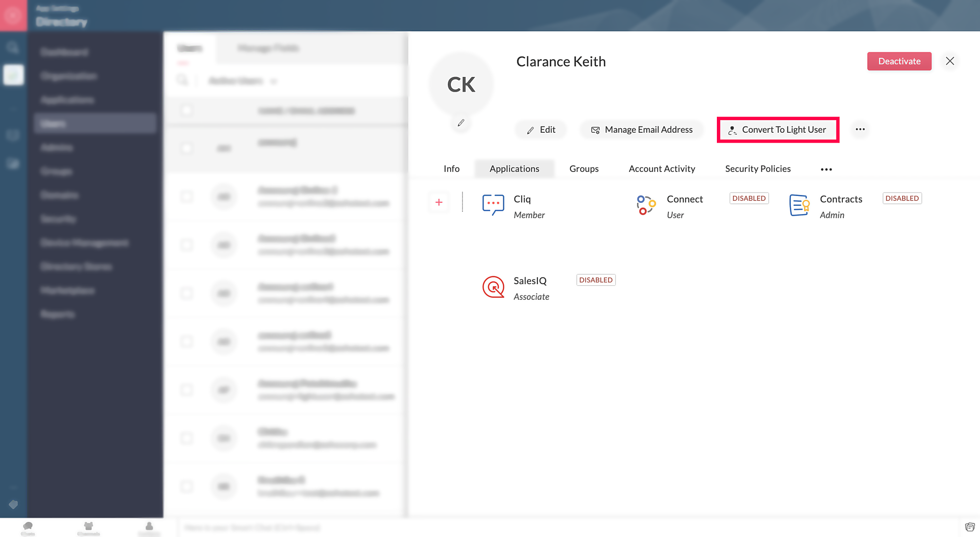
Task: Expand more tabs after Security Policies
Action: pyautogui.click(x=826, y=169)
